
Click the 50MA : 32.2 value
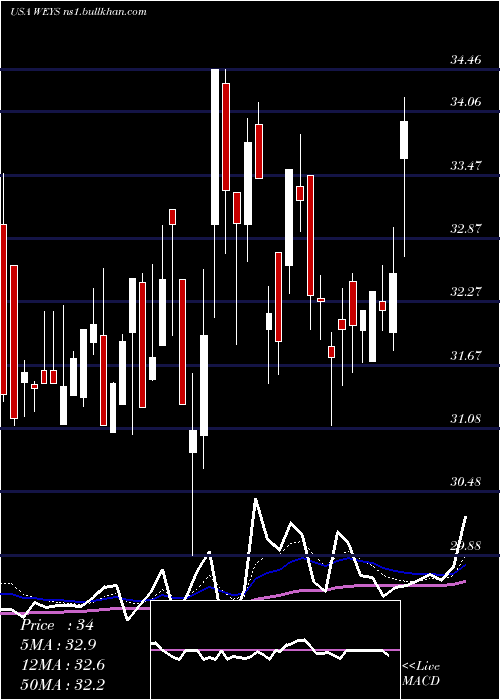(x=63, y=684)
